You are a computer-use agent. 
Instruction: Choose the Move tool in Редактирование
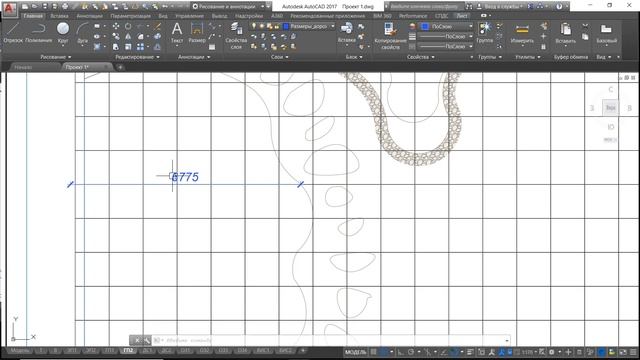(x=116, y=26)
